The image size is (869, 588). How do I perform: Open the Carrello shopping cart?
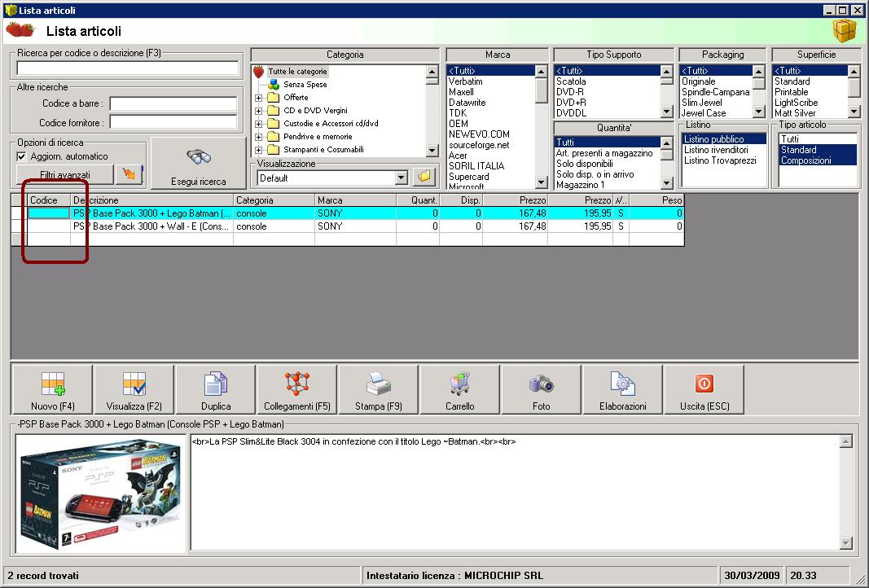[x=460, y=389]
